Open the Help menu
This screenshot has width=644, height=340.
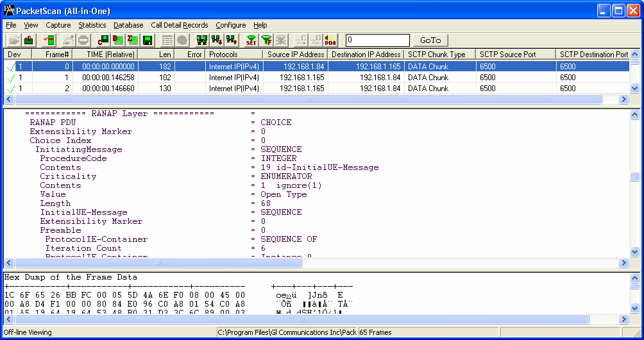pos(260,25)
